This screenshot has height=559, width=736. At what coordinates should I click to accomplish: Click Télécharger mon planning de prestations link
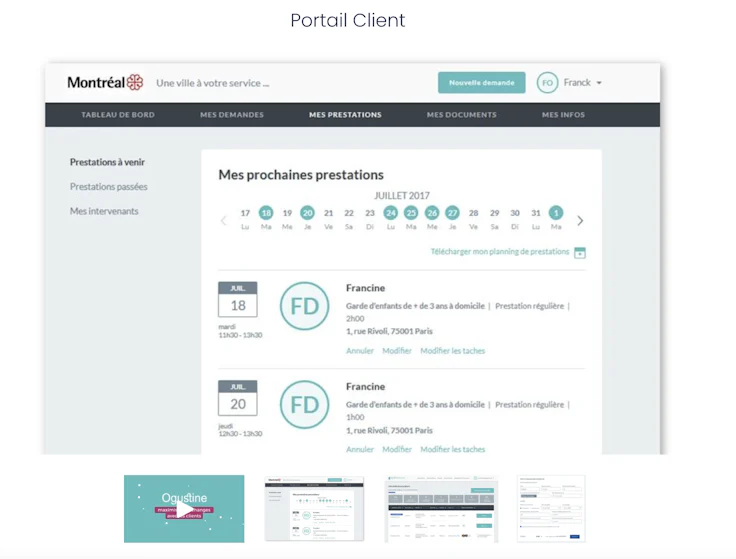tap(500, 252)
